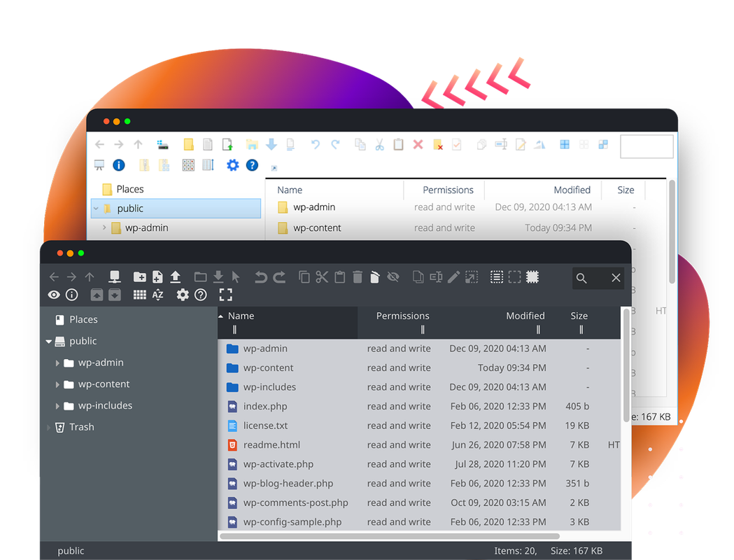This screenshot has width=734, height=560.
Task: Toggle select none in dark toolbar
Action: [514, 277]
